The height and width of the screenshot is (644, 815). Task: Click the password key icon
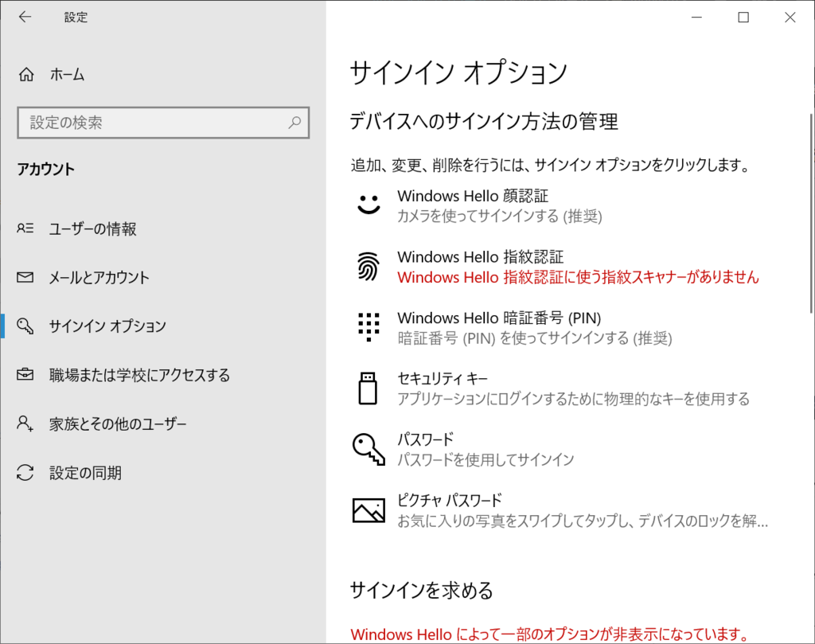point(369,449)
